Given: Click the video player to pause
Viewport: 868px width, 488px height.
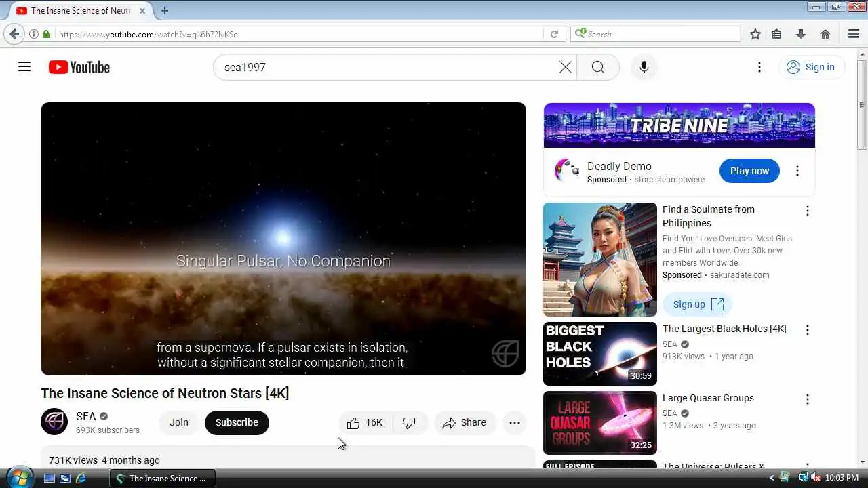Looking at the screenshot, I should [283, 239].
